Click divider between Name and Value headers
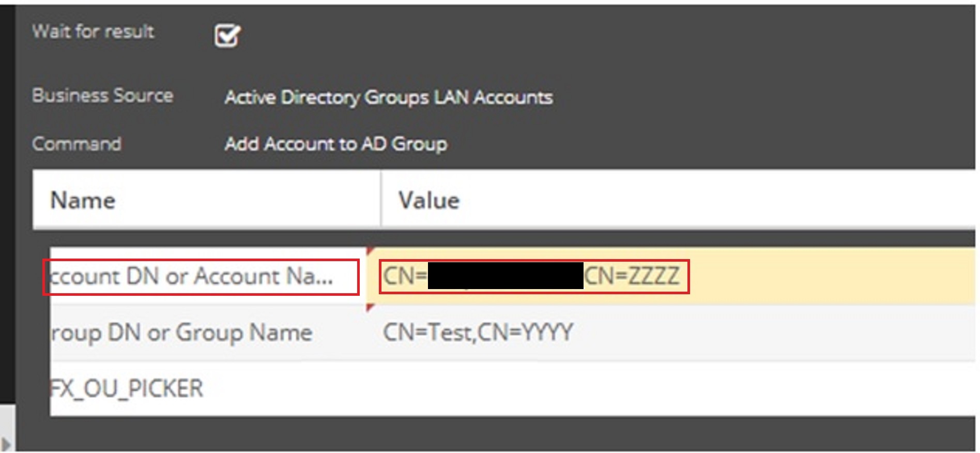980x453 pixels. pos(381,200)
